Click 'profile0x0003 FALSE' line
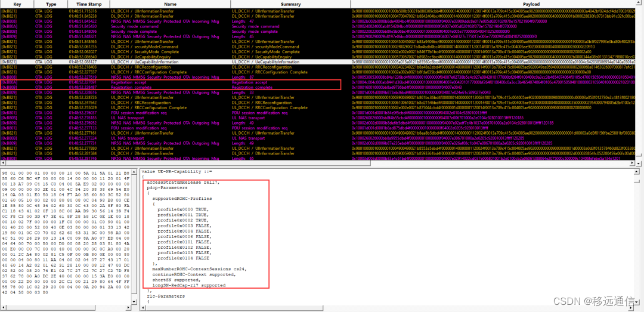The height and width of the screenshot is (312, 644). 184,225
